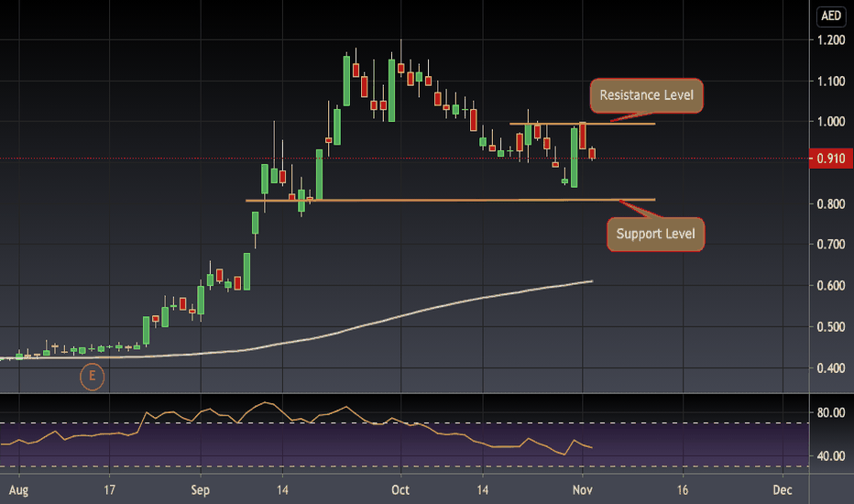The width and height of the screenshot is (854, 504).
Task: Click the Aug date label
Action: (18, 490)
